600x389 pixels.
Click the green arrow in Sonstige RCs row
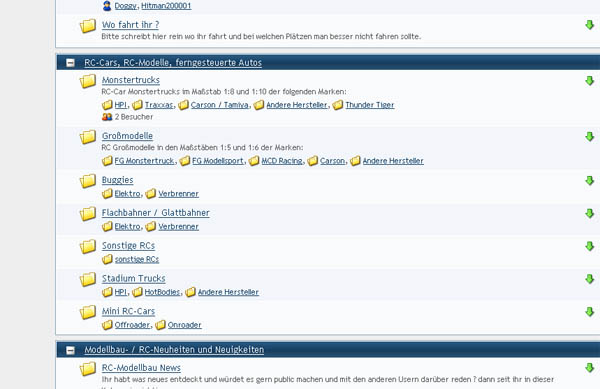[x=589, y=246]
